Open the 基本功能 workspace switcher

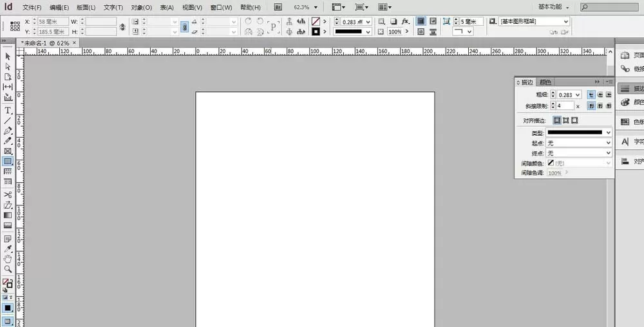(x=554, y=7)
